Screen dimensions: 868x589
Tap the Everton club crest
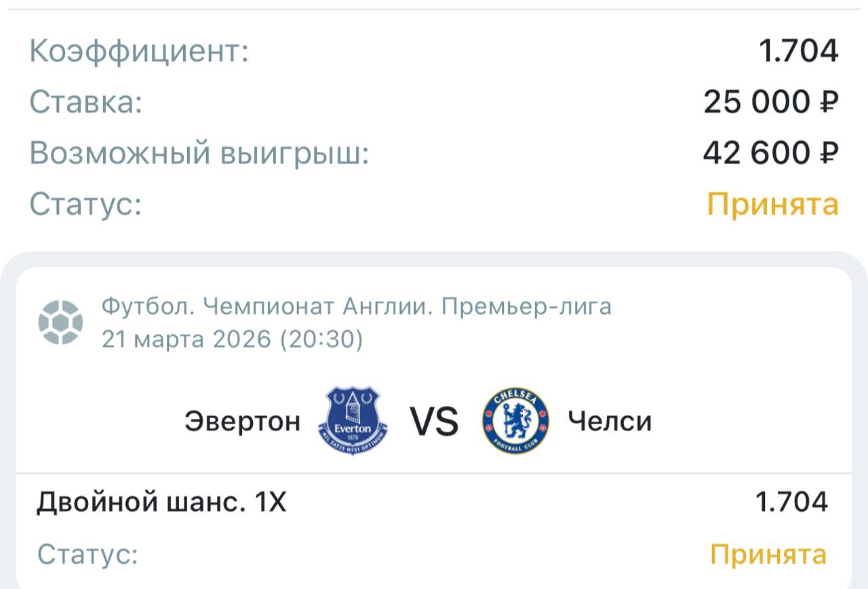coord(353,421)
